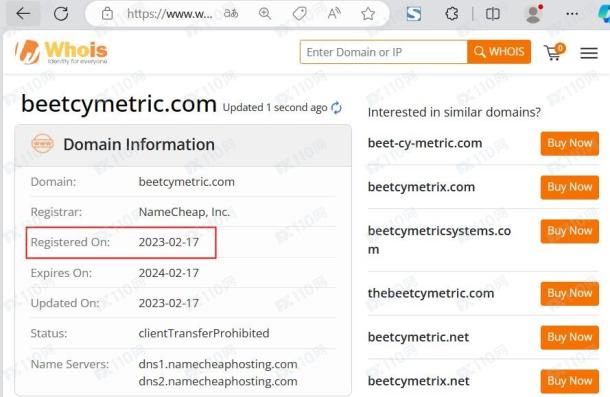The width and height of the screenshot is (610, 397).
Task: Refresh whois record with update icon
Action: click(336, 107)
